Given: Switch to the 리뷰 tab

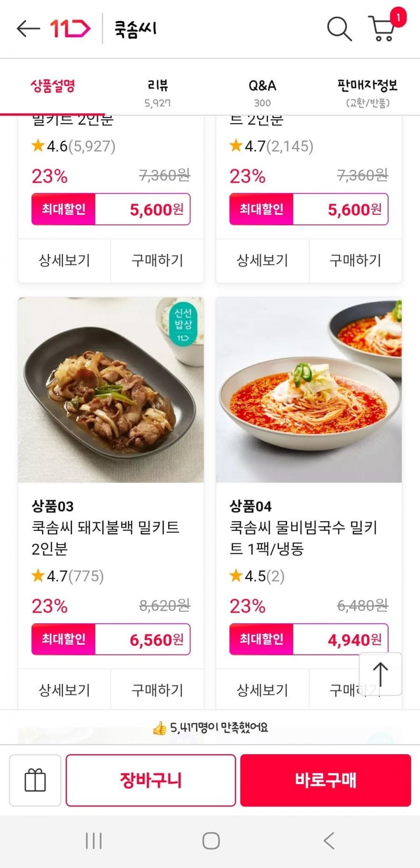Looking at the screenshot, I should pyautogui.click(x=158, y=92).
